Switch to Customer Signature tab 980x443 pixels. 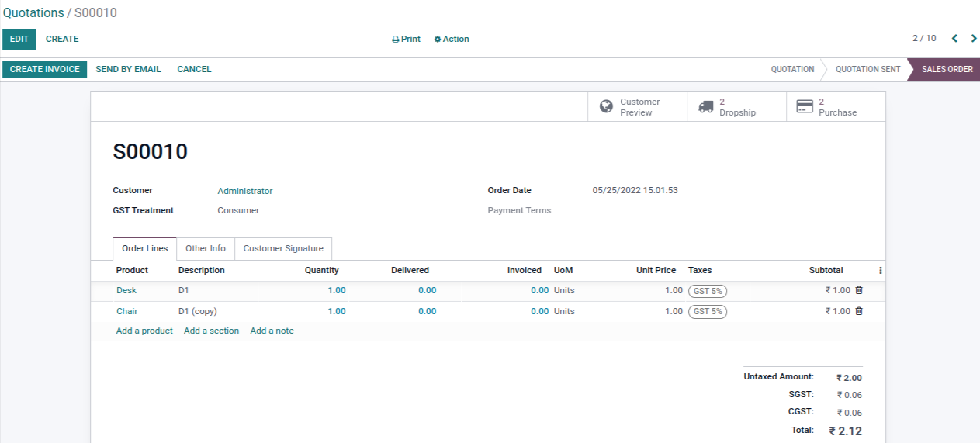(x=283, y=248)
